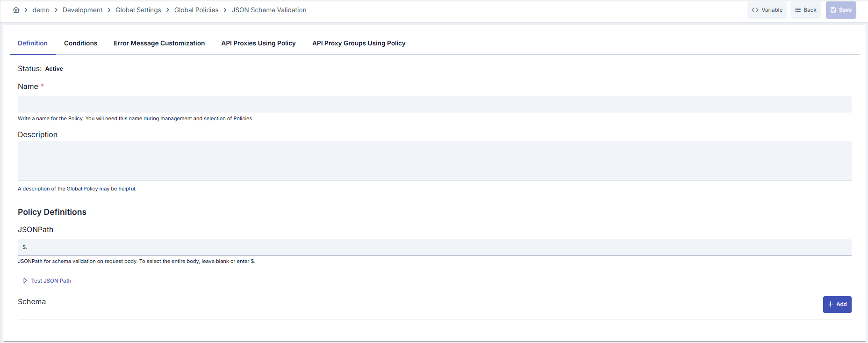Click the JSONPath input field
Viewport: 868px width, 343px height.
click(435, 247)
